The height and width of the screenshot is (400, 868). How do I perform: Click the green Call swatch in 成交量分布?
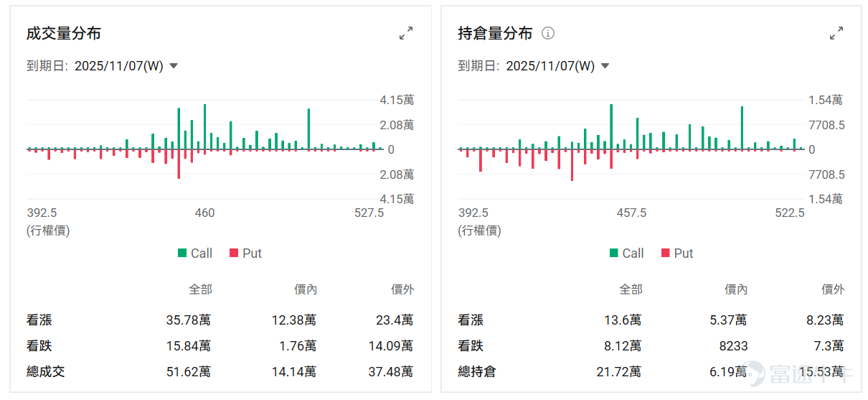[x=182, y=253]
